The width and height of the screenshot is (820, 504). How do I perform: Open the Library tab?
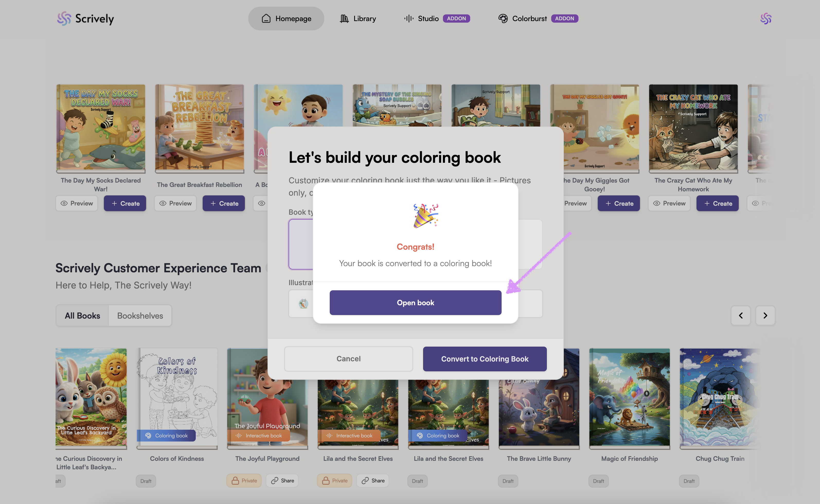tap(358, 19)
